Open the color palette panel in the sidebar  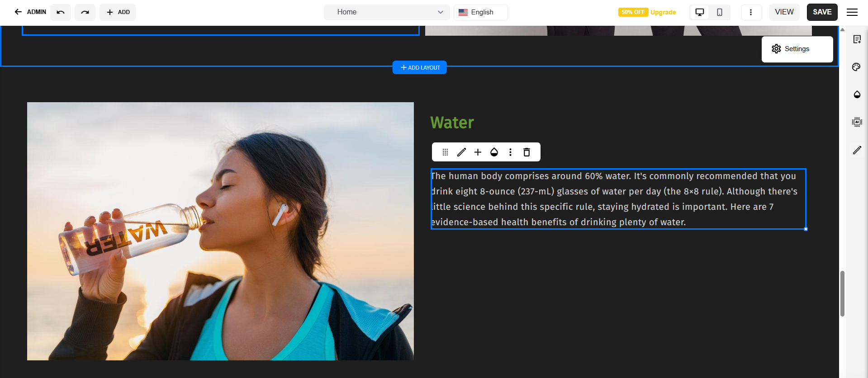pyautogui.click(x=857, y=67)
